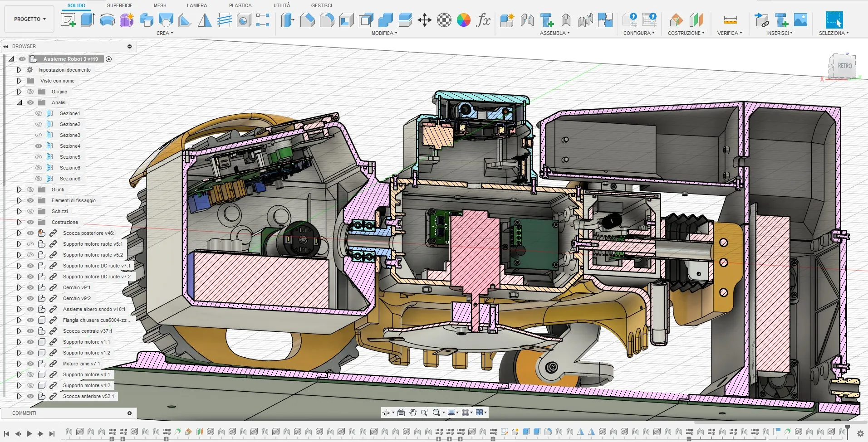Screen dimensions: 868x442
Task: Switch to the UTILITÀ tab
Action: pos(282,5)
